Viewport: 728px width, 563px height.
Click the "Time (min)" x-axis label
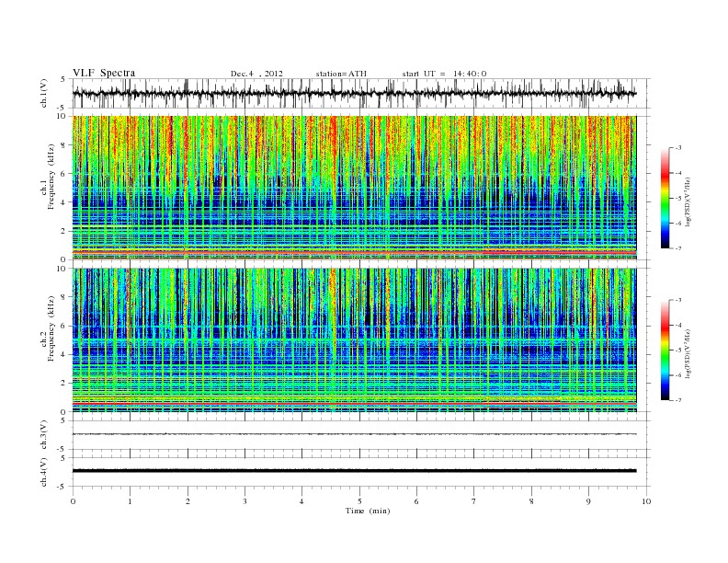[368, 511]
